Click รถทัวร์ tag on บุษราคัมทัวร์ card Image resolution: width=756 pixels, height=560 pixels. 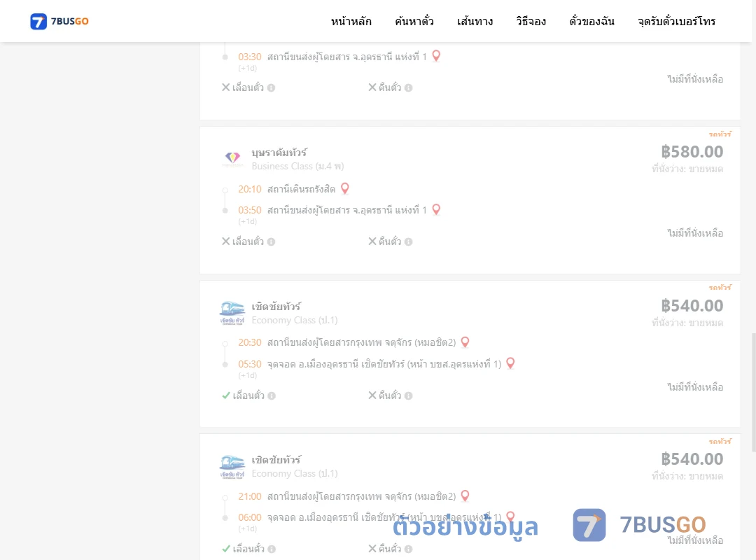click(x=720, y=134)
